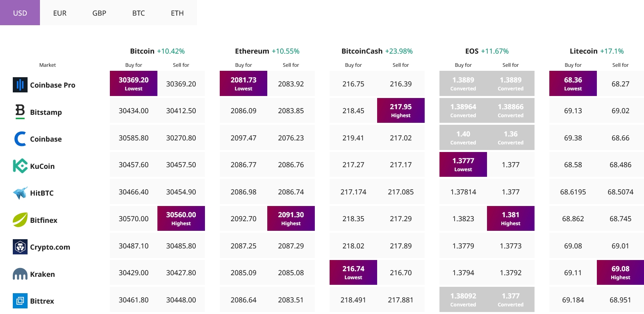Click Coinbase Ethereum buy price 2097.47
The image size is (644, 314).
(x=243, y=138)
